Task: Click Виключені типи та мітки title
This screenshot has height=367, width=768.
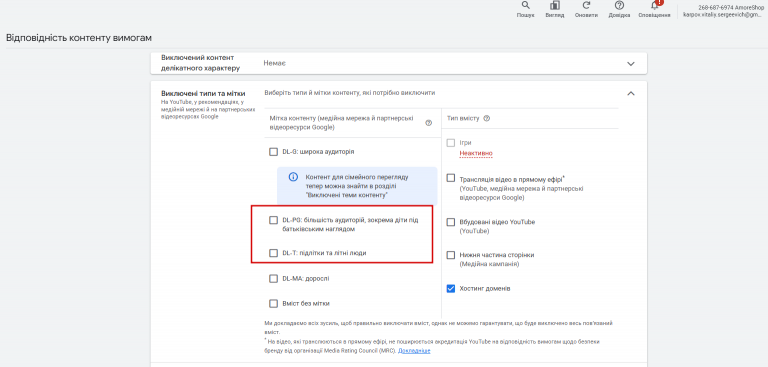Action: click(203, 93)
